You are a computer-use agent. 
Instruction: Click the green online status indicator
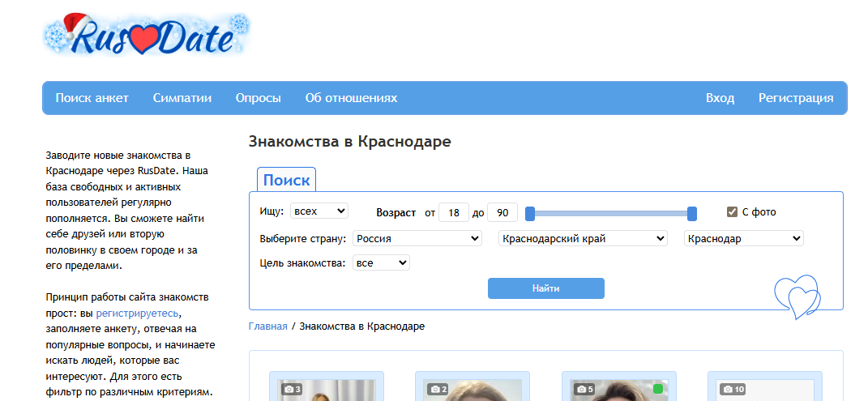pyautogui.click(x=658, y=390)
